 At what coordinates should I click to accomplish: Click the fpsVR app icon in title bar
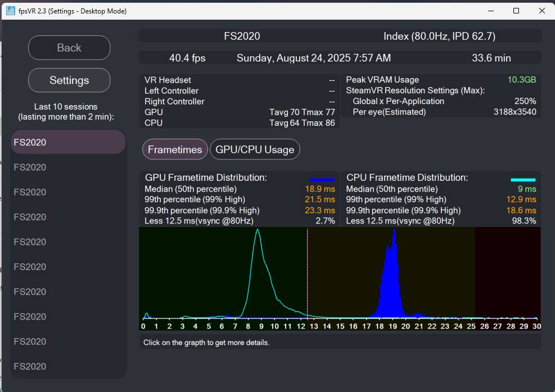click(x=11, y=11)
